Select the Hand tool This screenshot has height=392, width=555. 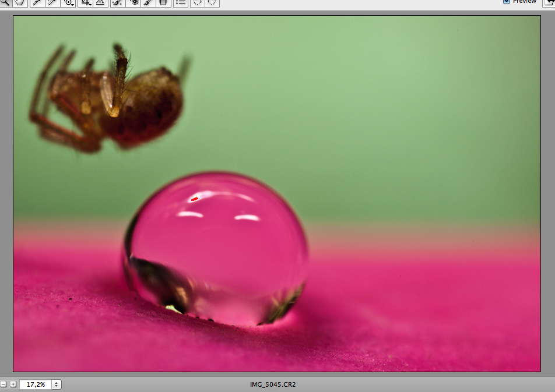coord(20,2)
